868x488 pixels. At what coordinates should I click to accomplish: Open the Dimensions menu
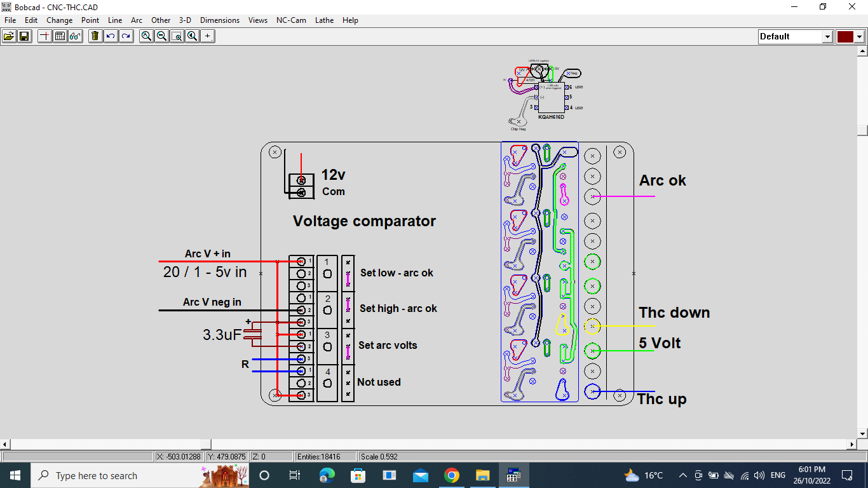click(220, 20)
